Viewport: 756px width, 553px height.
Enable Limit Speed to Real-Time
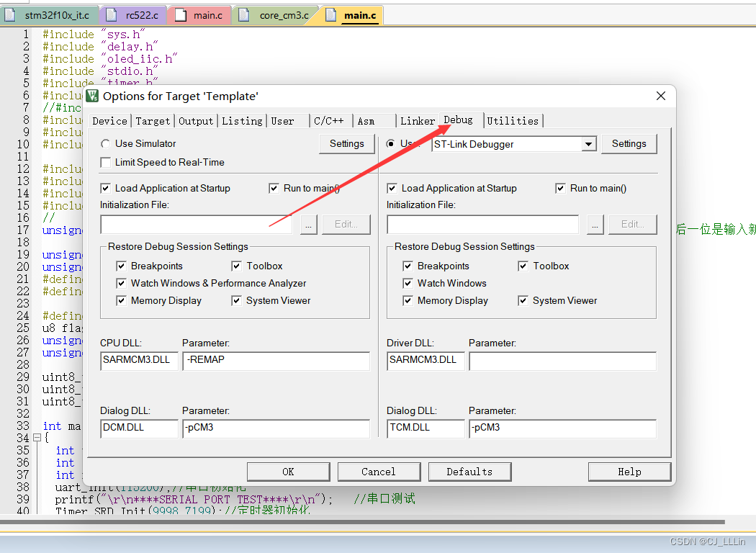pos(106,162)
